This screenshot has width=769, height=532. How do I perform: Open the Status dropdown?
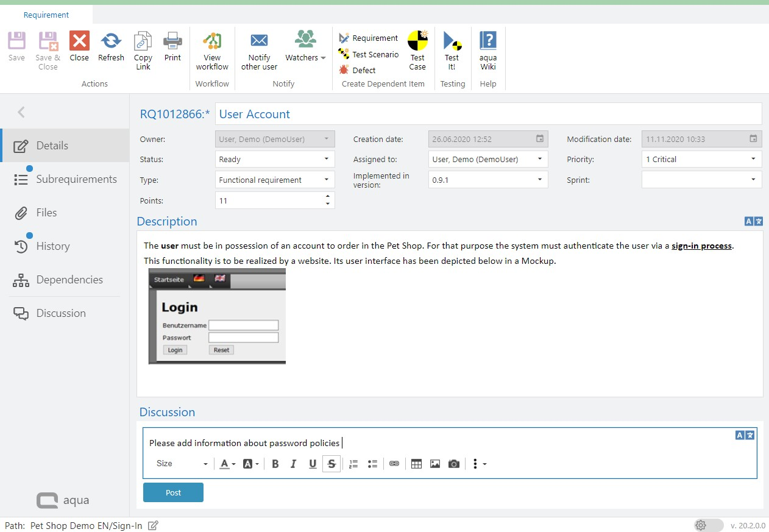click(x=274, y=160)
